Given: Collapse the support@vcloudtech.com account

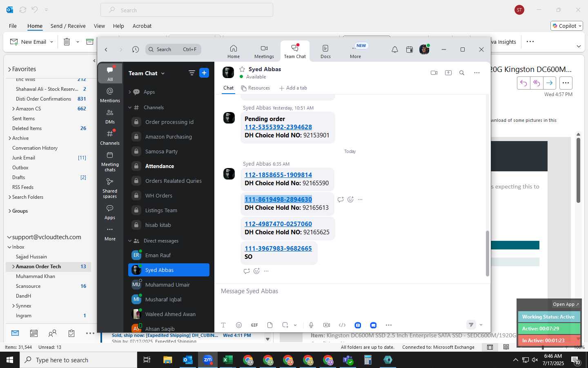Looking at the screenshot, I should pos(9,237).
